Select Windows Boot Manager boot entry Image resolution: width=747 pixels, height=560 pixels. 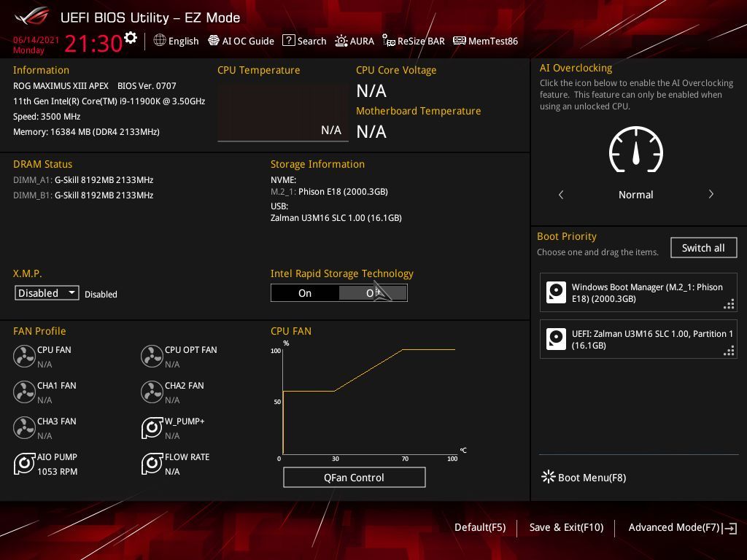pyautogui.click(x=638, y=292)
